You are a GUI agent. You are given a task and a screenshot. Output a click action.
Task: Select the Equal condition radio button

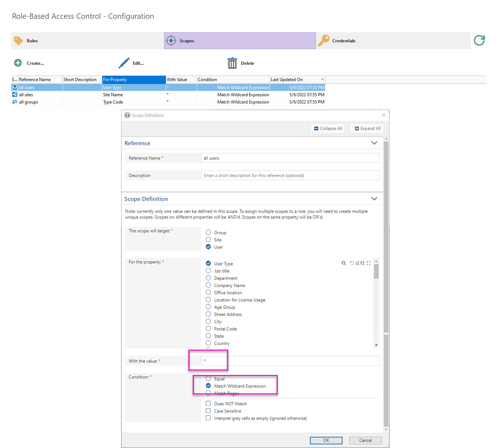click(208, 378)
